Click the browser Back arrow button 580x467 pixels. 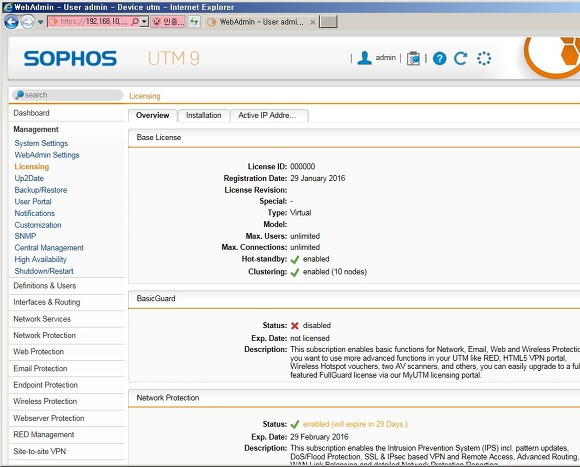tap(11, 22)
